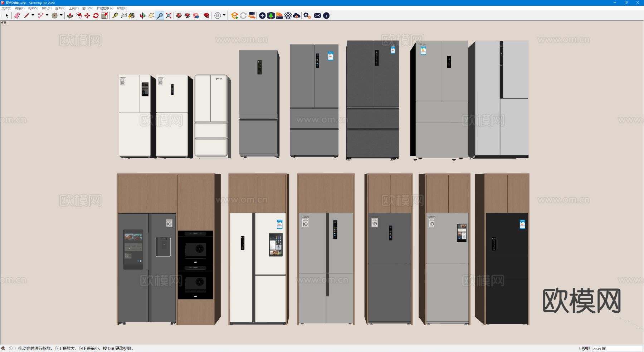This screenshot has width=644, height=352.
Task: Open the Extension Manager ruby icon
Action: click(x=206, y=15)
